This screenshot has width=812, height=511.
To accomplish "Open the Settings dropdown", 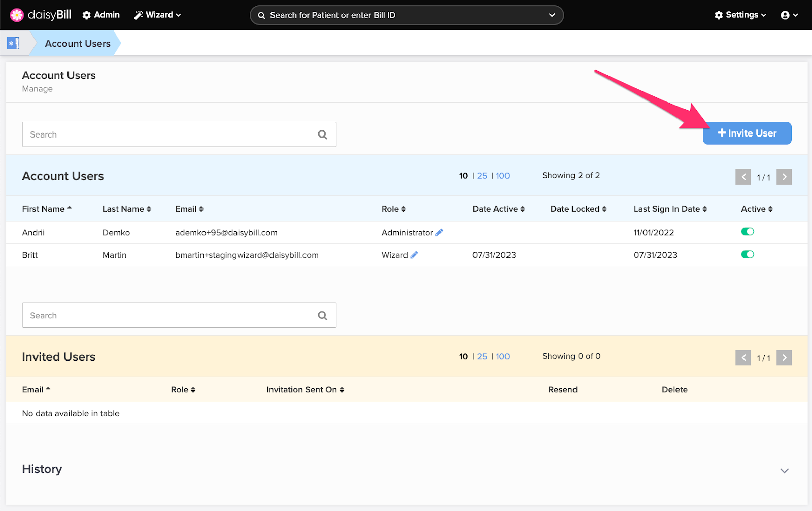I will pyautogui.click(x=740, y=15).
